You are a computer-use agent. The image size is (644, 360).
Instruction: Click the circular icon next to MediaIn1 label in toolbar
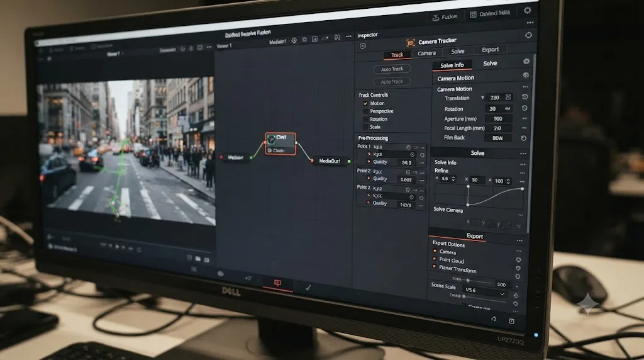pos(294,40)
